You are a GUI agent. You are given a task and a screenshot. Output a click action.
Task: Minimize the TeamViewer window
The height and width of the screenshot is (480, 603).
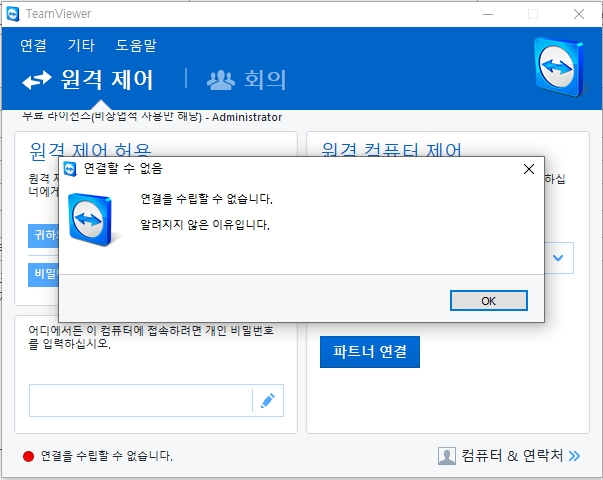[488, 14]
